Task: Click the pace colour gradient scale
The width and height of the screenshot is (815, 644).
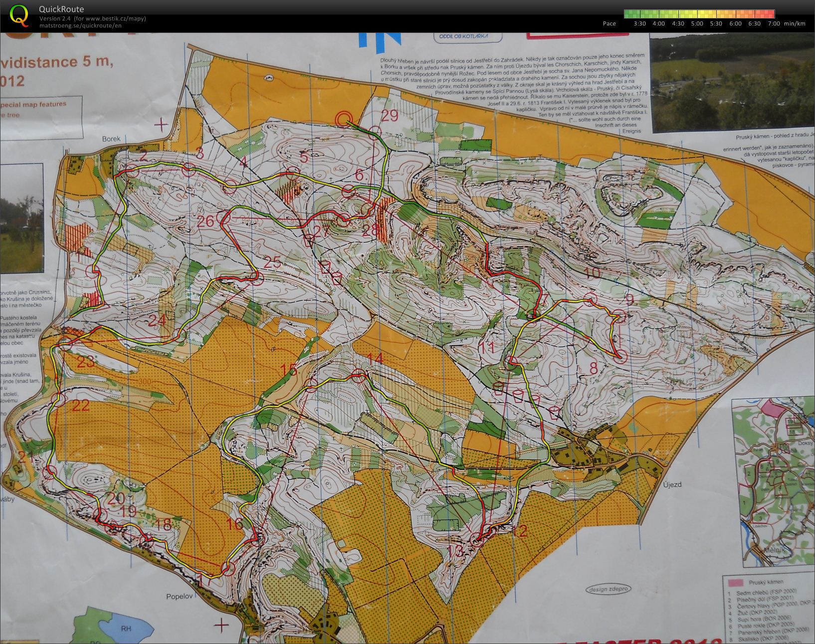Action: [x=699, y=14]
